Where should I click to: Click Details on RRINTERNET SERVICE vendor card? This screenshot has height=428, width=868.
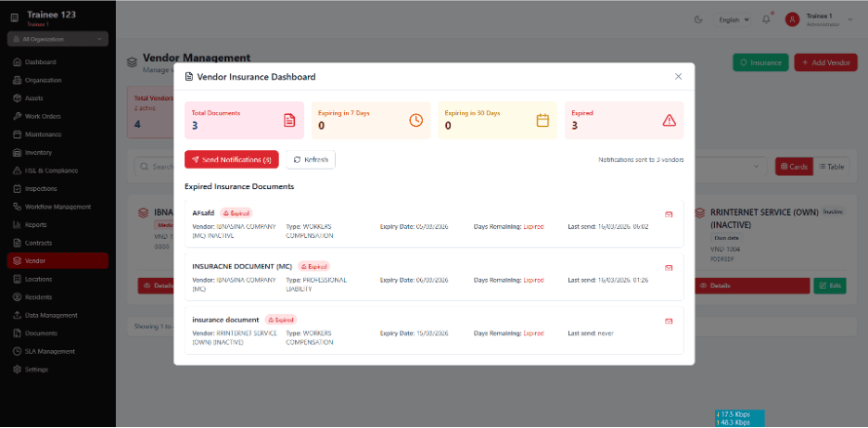point(752,286)
